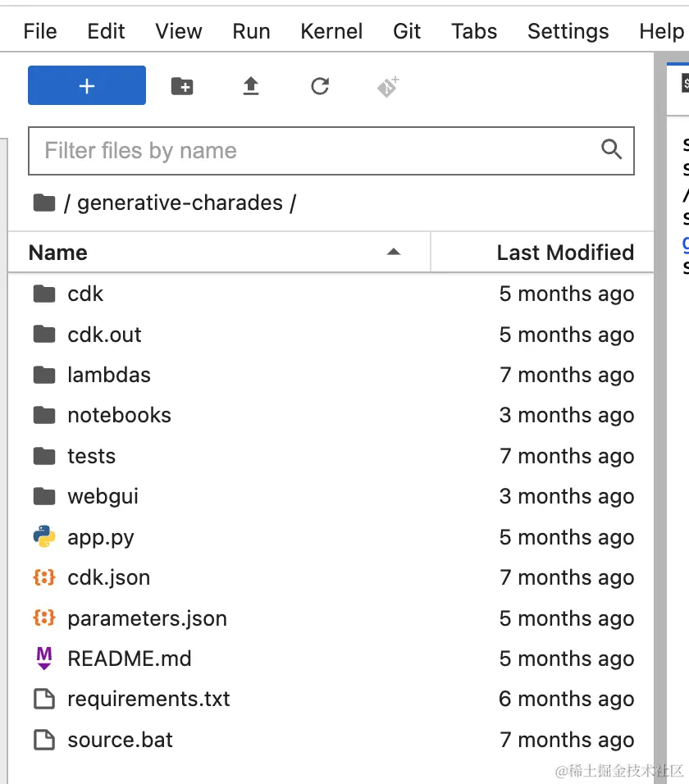Click the Markdown icon beside README.md
Viewport: 689px width, 784px height.
pyautogui.click(x=44, y=659)
